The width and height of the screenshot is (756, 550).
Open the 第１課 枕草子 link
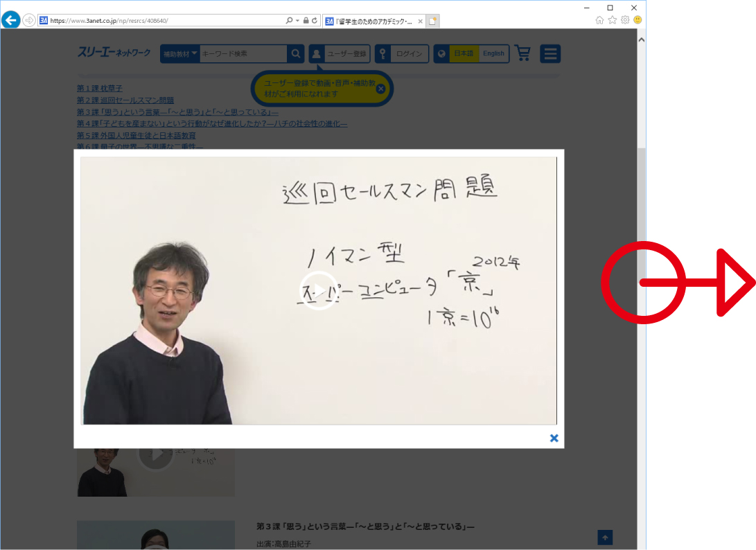tap(100, 88)
